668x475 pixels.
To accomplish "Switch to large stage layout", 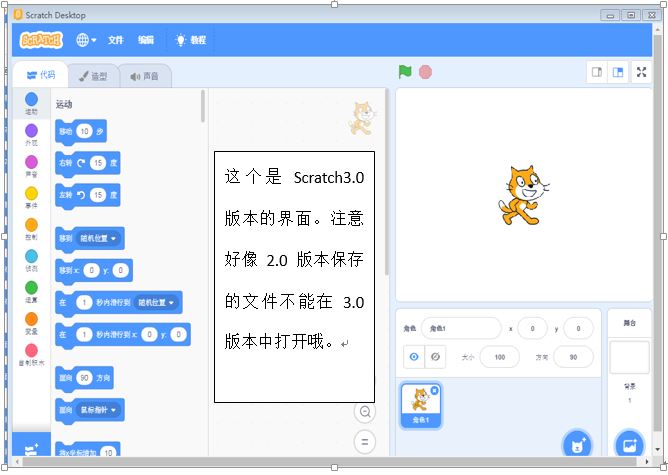I will [618, 72].
